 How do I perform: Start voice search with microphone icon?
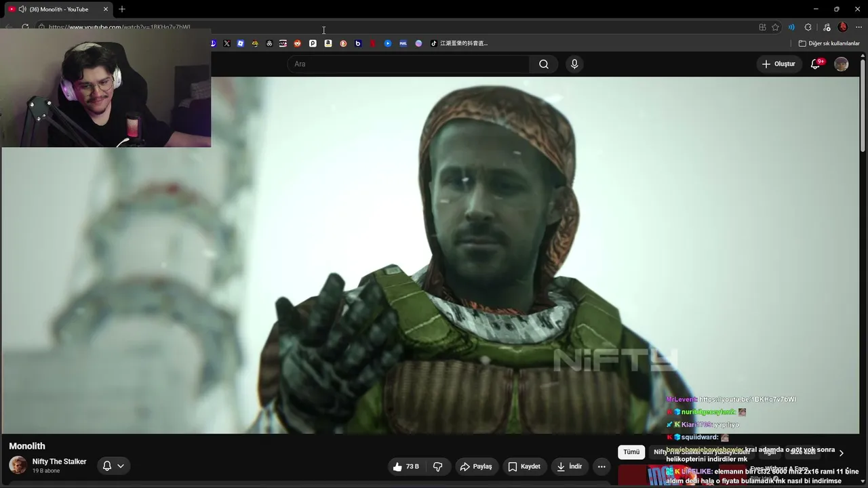[574, 64]
